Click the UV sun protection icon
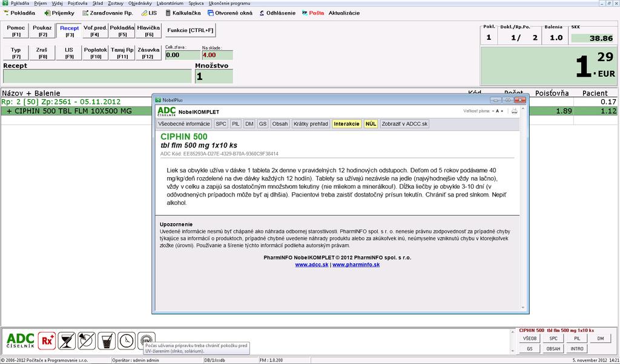 [147, 339]
